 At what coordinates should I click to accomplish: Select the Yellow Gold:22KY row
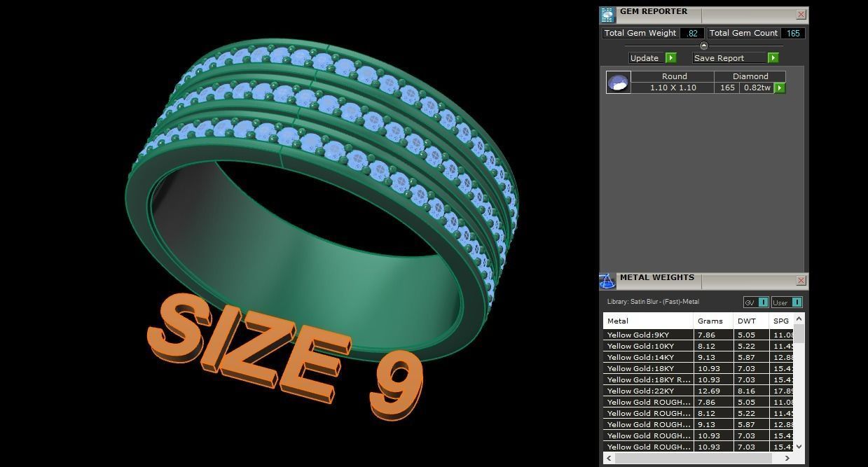698,391
